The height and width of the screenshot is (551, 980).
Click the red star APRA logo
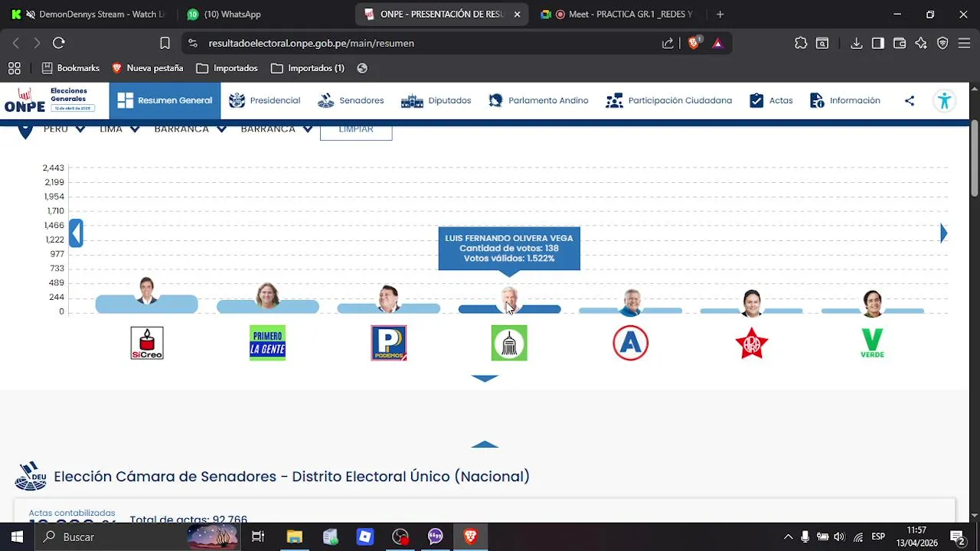(x=752, y=343)
